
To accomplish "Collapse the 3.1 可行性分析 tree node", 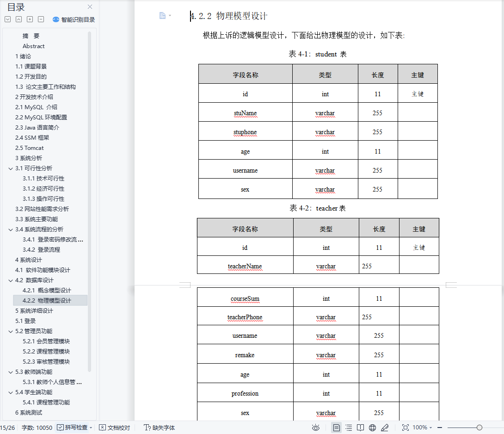I will (x=11, y=168).
